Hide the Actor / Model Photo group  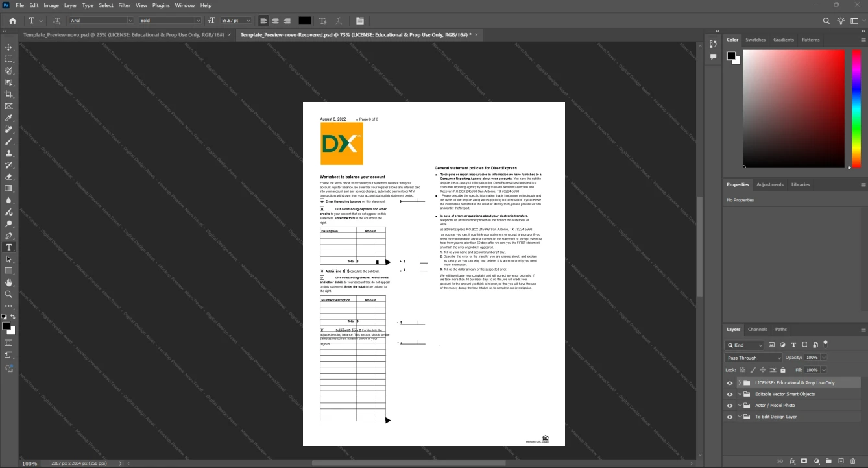tap(730, 406)
